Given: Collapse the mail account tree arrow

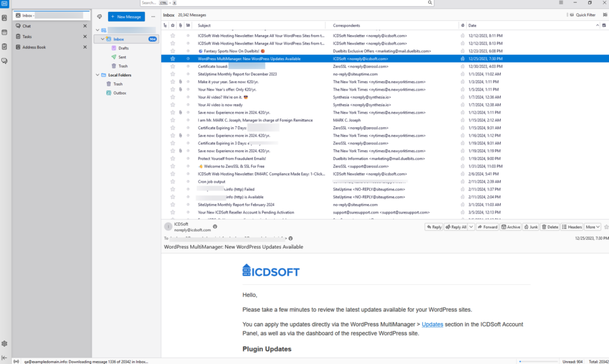Looking at the screenshot, I should (98, 30).
